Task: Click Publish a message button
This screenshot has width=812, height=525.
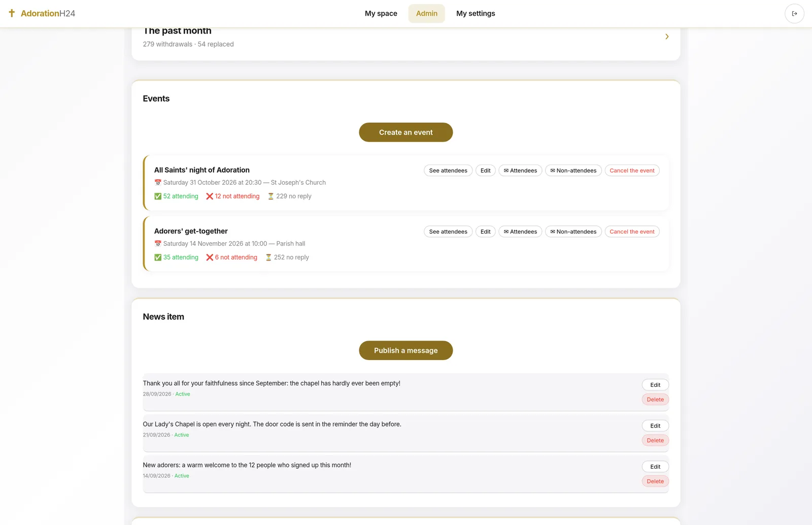Action: (405, 350)
